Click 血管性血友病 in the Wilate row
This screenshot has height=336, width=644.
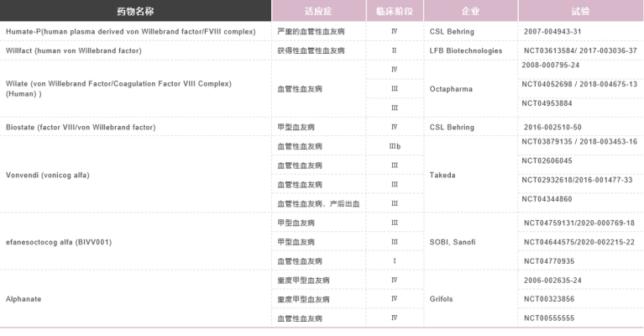(300, 89)
